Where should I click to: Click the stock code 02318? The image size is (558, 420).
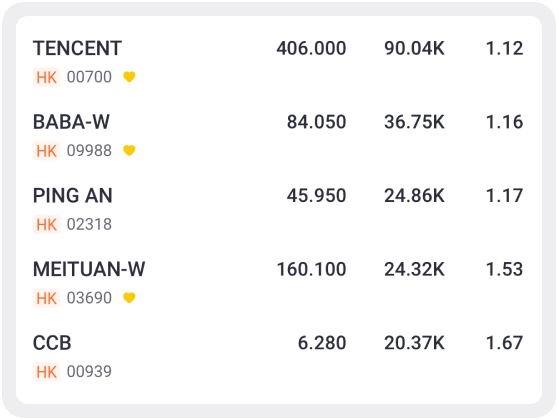click(x=89, y=224)
